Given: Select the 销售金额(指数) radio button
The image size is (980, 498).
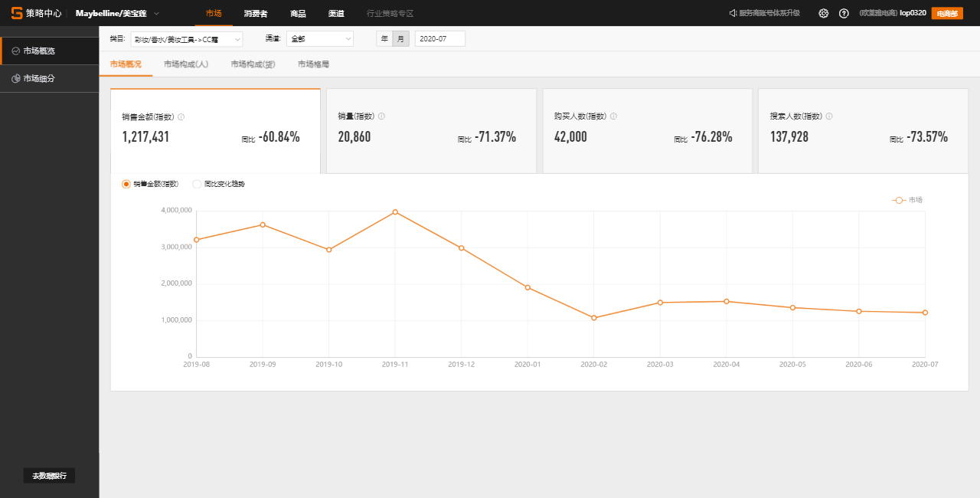Looking at the screenshot, I should 126,184.
